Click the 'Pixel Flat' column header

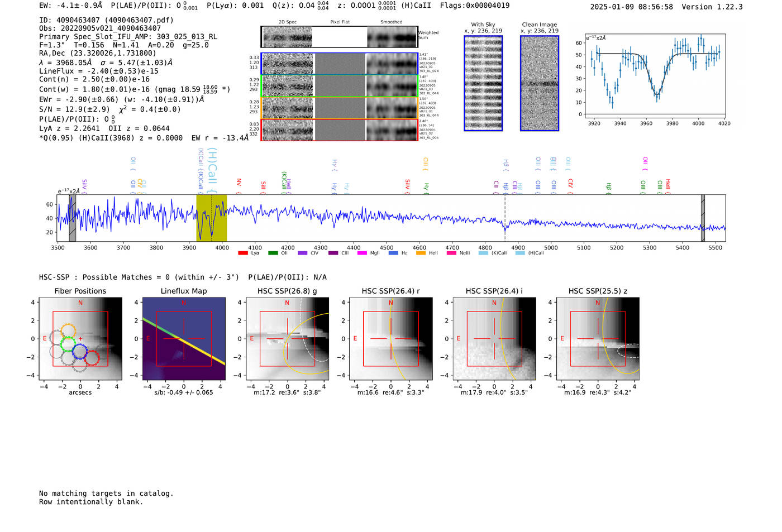click(340, 22)
